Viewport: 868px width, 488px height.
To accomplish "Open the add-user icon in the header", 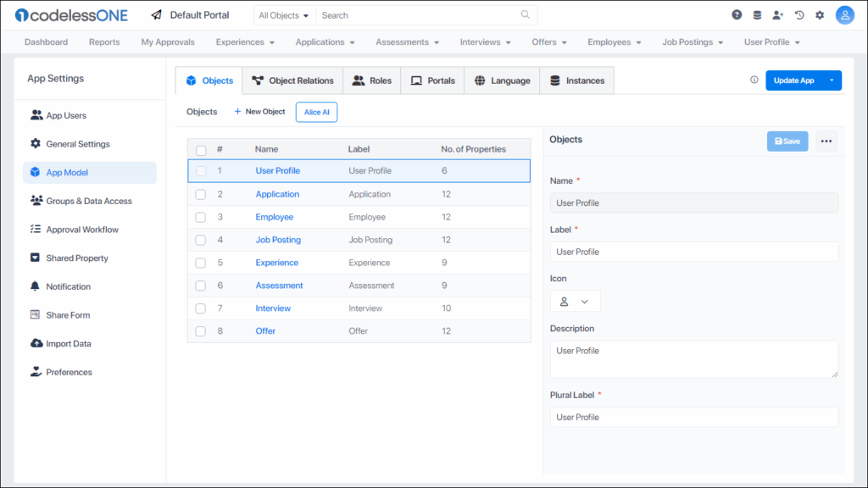I will [779, 14].
